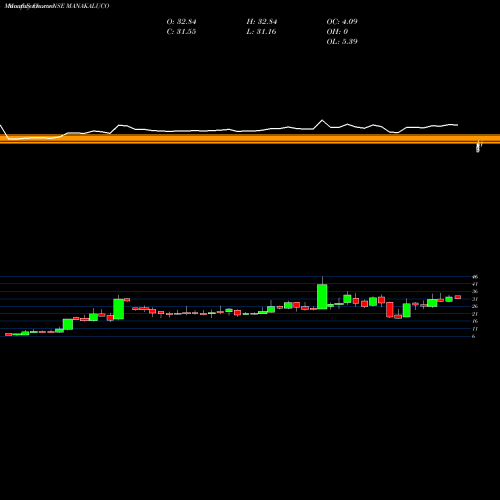Click the 21 price axis label
Screen dimensions: 500x500
point(475,314)
